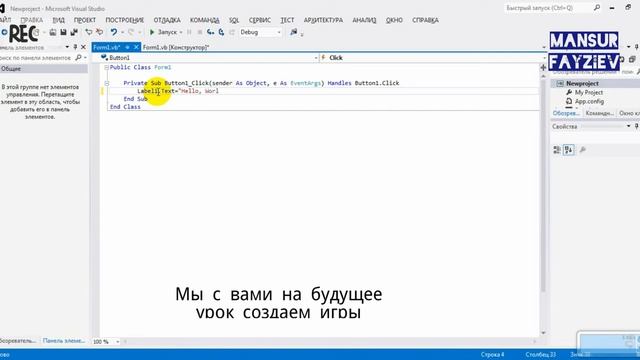
Task: Toggle categorized view in Свойства panel
Action: coord(557,150)
